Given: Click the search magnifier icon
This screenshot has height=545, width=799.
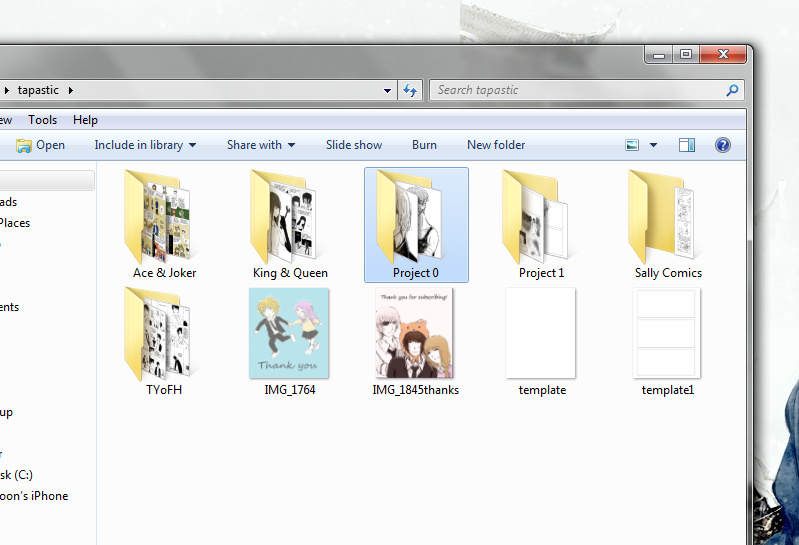Looking at the screenshot, I should pyautogui.click(x=732, y=90).
